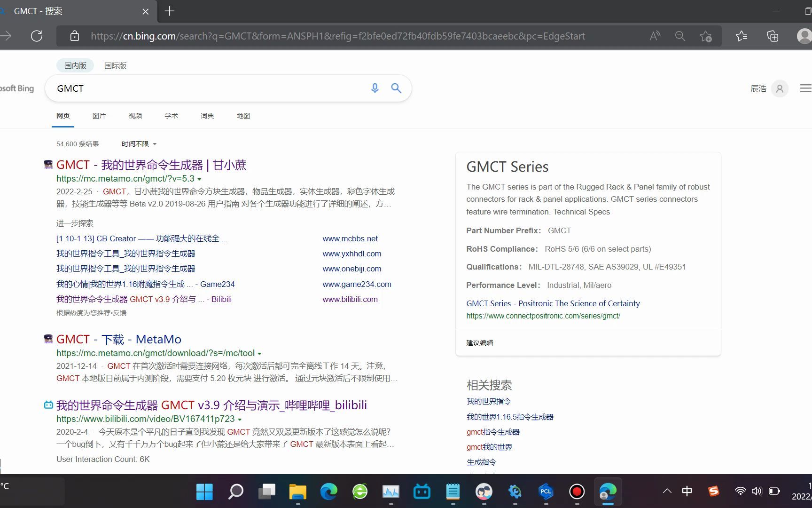This screenshot has width=812, height=508.
Task: Select the 学术 search tab
Action: (171, 116)
